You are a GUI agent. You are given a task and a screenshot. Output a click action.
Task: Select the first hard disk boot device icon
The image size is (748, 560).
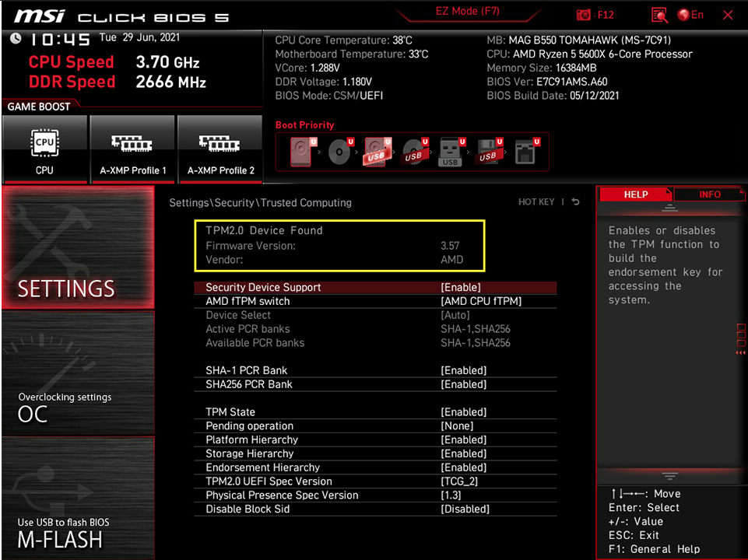click(304, 152)
